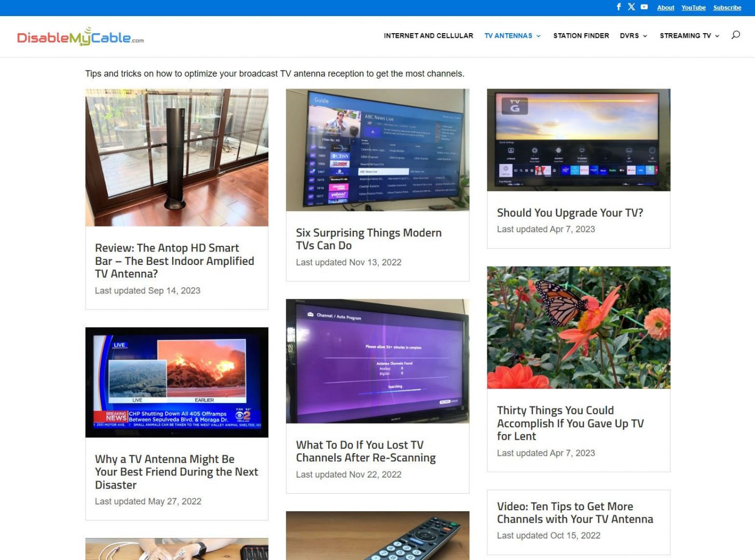Expand the Streaming TV dropdown menu

[689, 36]
